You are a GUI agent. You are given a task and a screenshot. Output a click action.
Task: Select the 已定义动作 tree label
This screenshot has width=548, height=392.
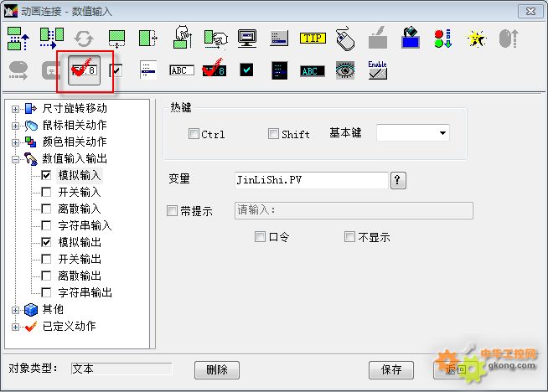tap(70, 326)
